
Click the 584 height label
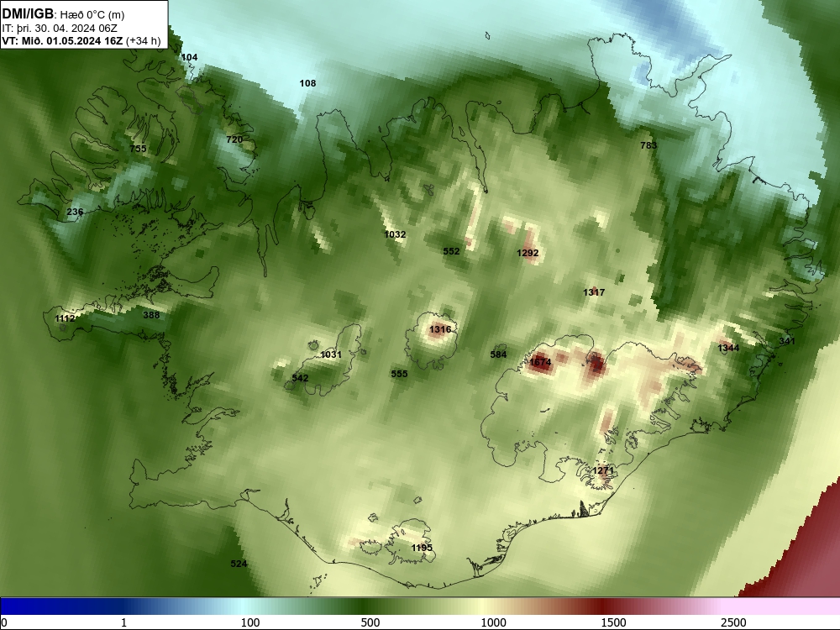(498, 354)
